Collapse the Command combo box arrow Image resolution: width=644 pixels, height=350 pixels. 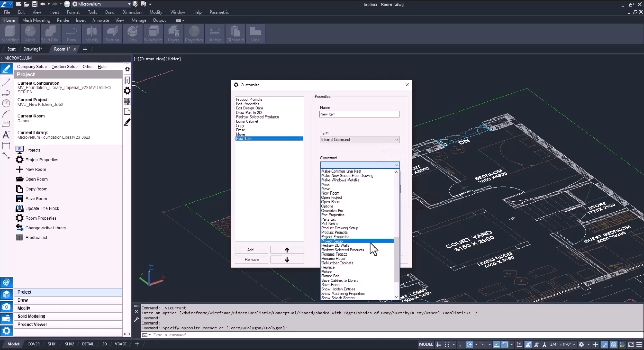point(396,165)
